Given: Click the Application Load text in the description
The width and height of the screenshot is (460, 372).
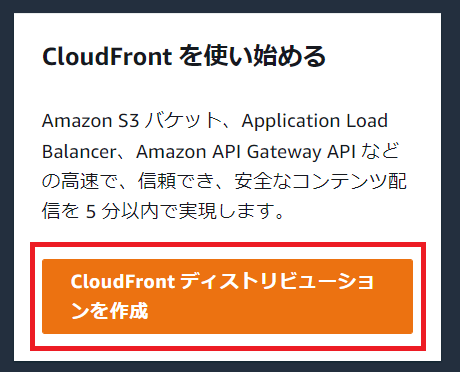Looking at the screenshot, I should [315, 121].
